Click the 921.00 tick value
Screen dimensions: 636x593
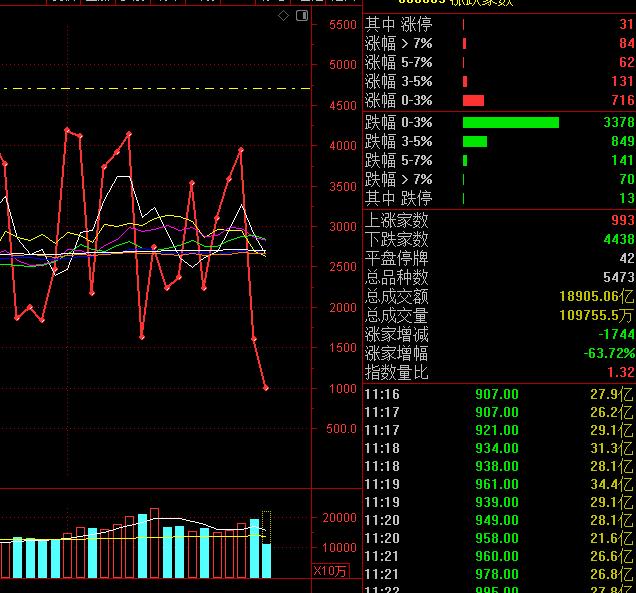pyautogui.click(x=497, y=430)
